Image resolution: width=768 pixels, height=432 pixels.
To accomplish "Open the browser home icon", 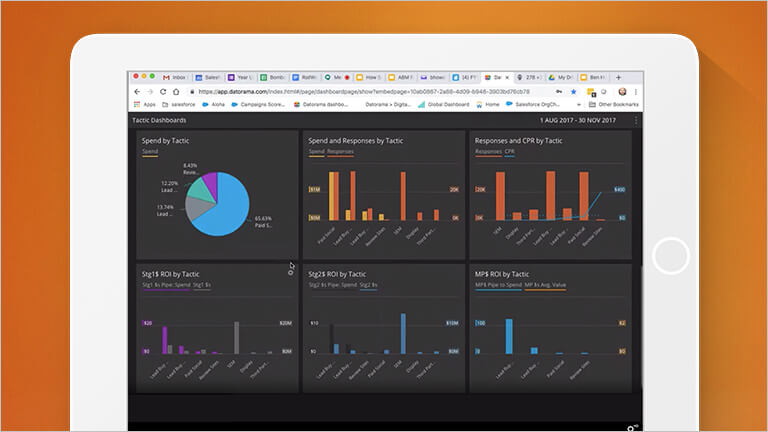I will (176, 92).
